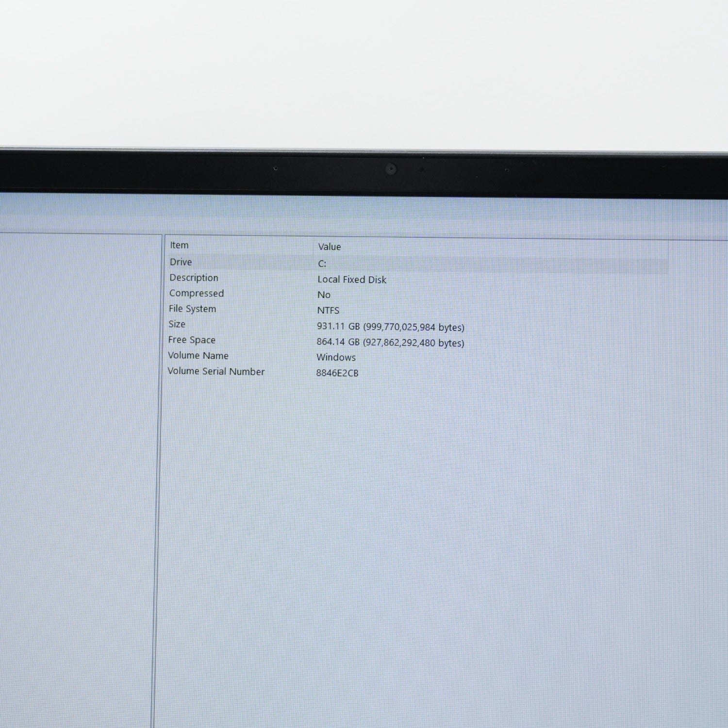The image size is (728, 728).
Task: Select the Description row label
Action: [194, 278]
